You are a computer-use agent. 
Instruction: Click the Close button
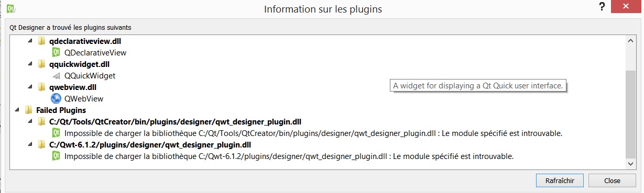pos(612,180)
